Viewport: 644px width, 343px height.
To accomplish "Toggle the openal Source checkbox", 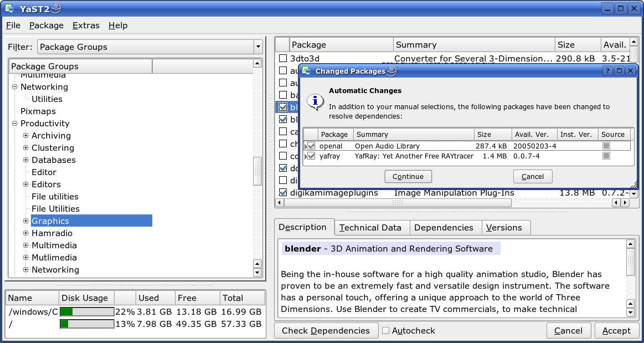I will (606, 146).
